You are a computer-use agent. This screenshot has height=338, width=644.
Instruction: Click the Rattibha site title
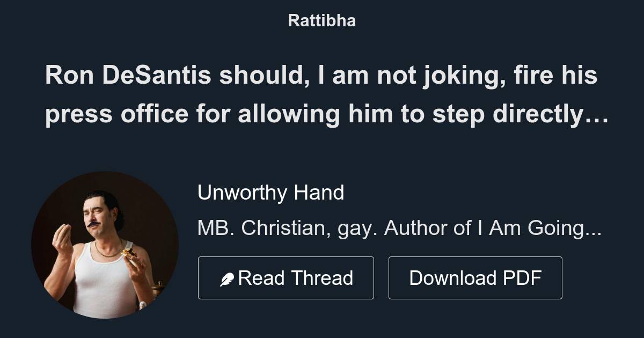[321, 20]
